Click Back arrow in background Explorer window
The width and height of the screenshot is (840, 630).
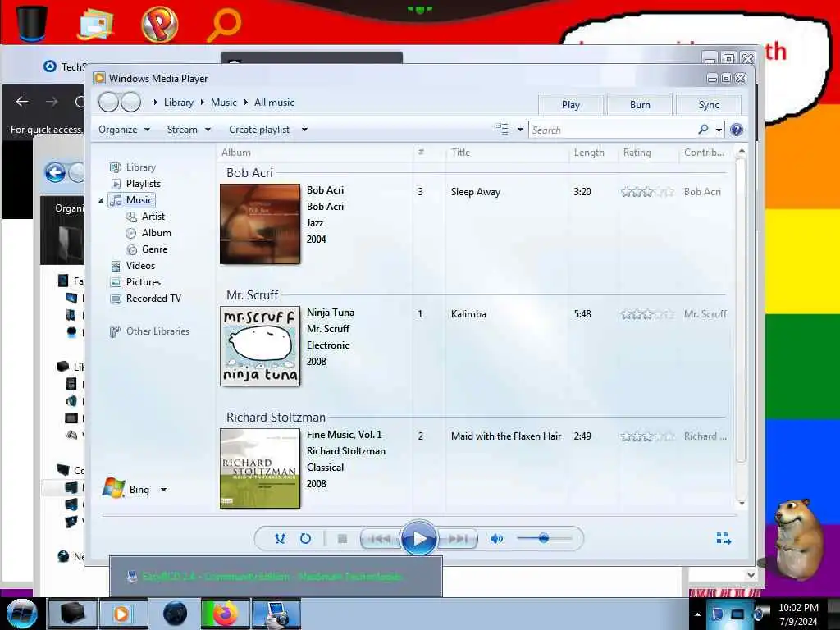(x=55, y=172)
